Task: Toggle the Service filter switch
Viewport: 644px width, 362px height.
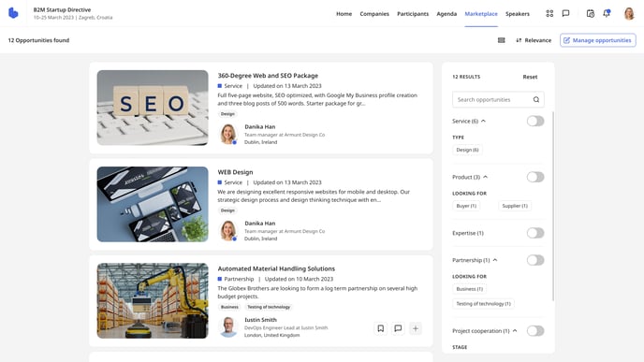Action: pos(535,121)
